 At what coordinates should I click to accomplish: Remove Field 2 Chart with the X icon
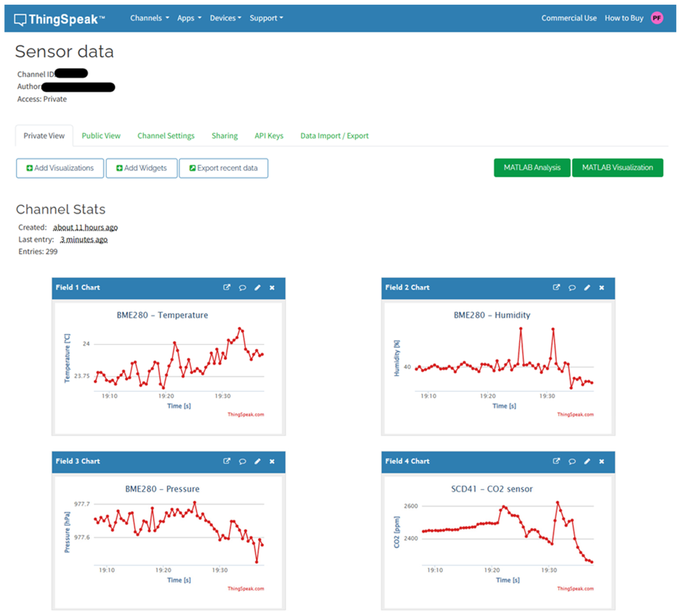click(x=602, y=288)
